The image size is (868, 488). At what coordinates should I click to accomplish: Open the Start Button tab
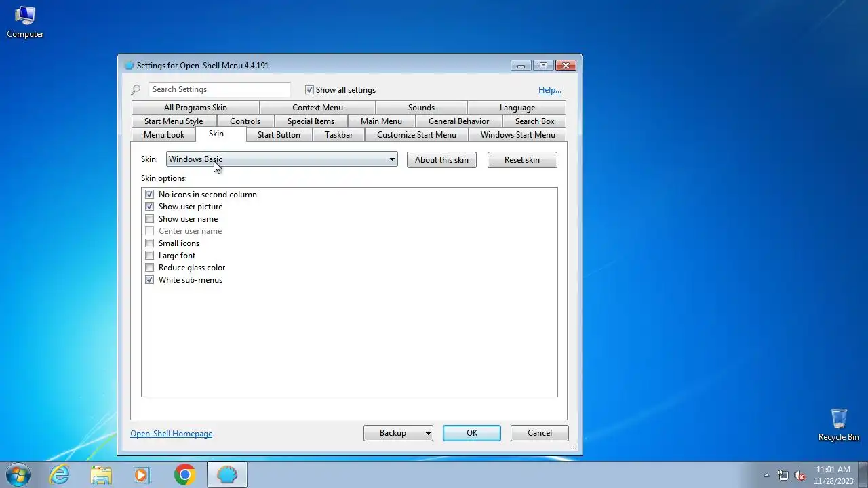click(279, 135)
